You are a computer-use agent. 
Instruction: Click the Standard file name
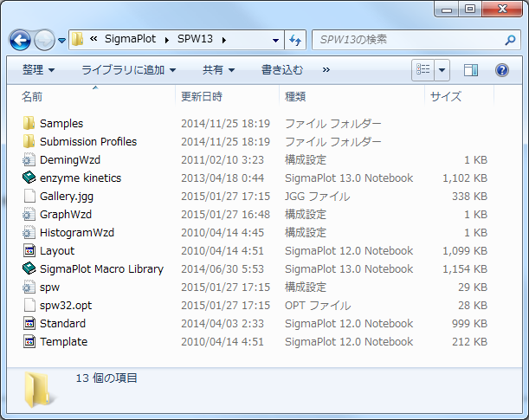(x=62, y=324)
